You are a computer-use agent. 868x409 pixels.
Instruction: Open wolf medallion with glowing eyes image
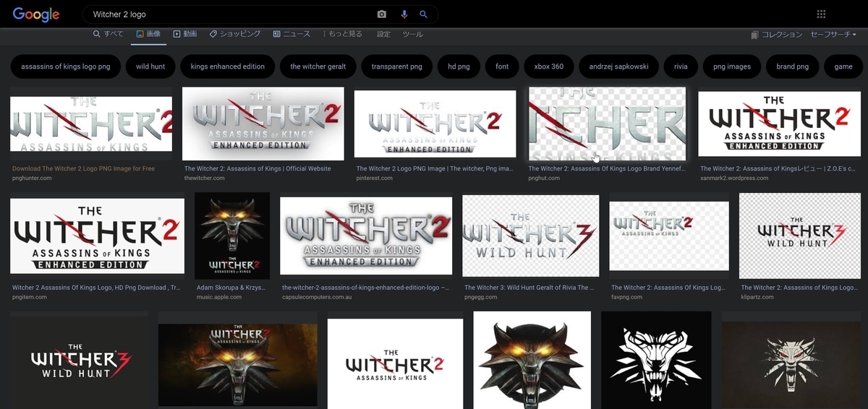532,360
